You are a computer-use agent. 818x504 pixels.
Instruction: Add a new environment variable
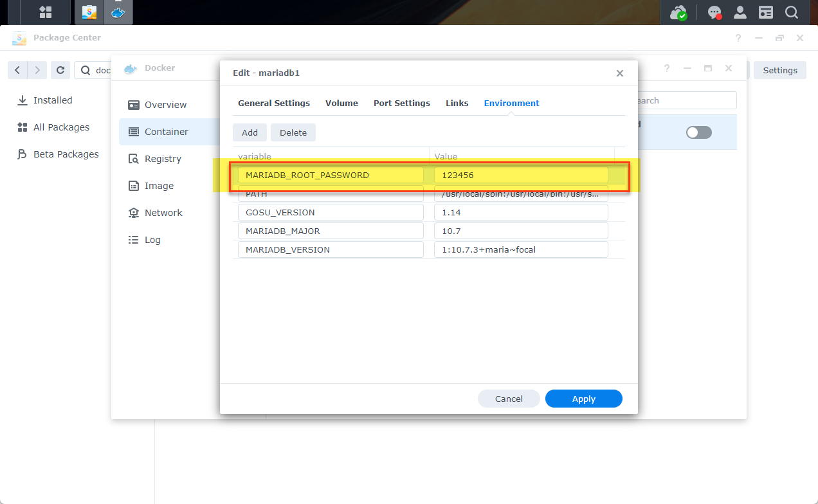pyautogui.click(x=250, y=132)
